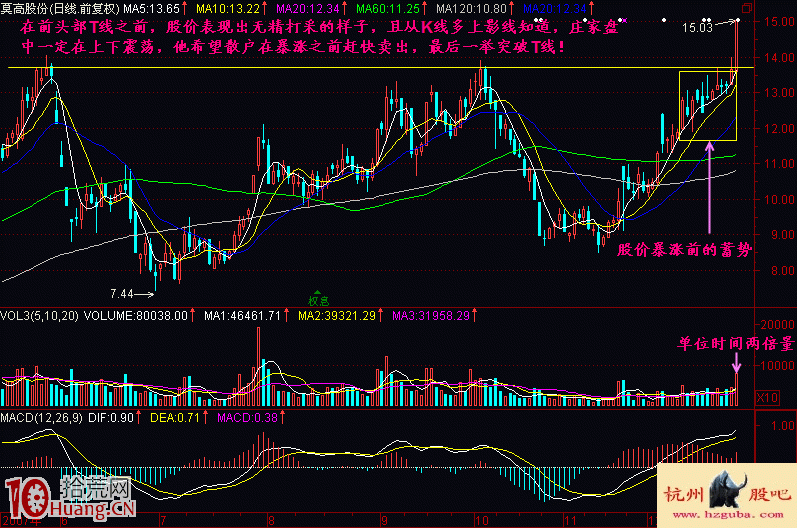Select the yellow MA10:13.22 label
This screenshot has height=528, width=797.
tap(228, 9)
